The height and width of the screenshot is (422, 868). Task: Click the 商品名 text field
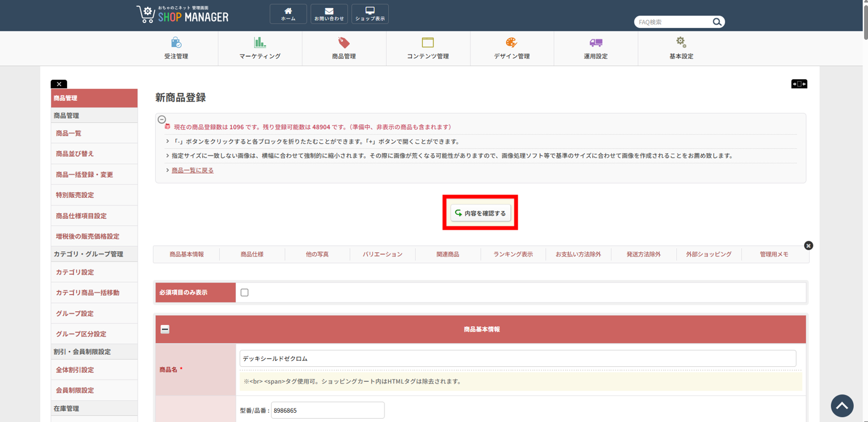517,359
